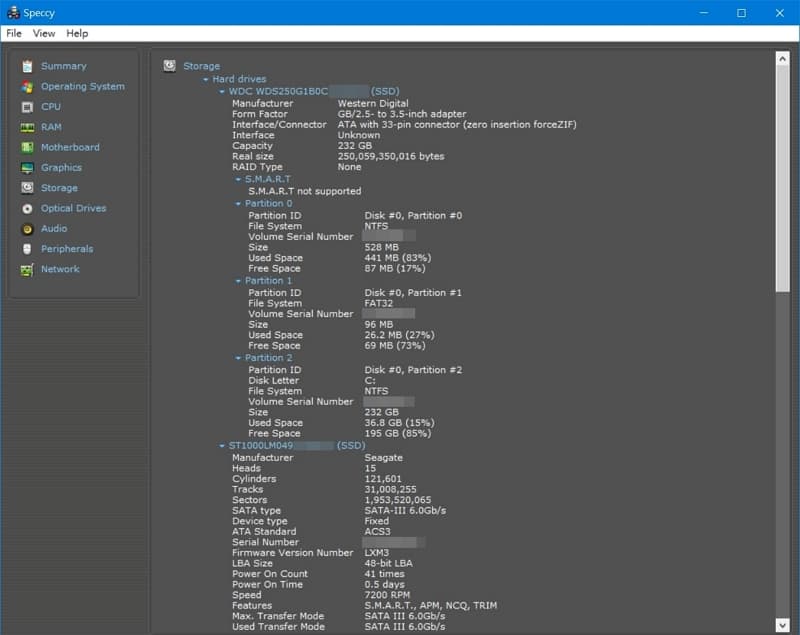Click the Graphics monitor icon
The image size is (800, 635).
pos(28,168)
